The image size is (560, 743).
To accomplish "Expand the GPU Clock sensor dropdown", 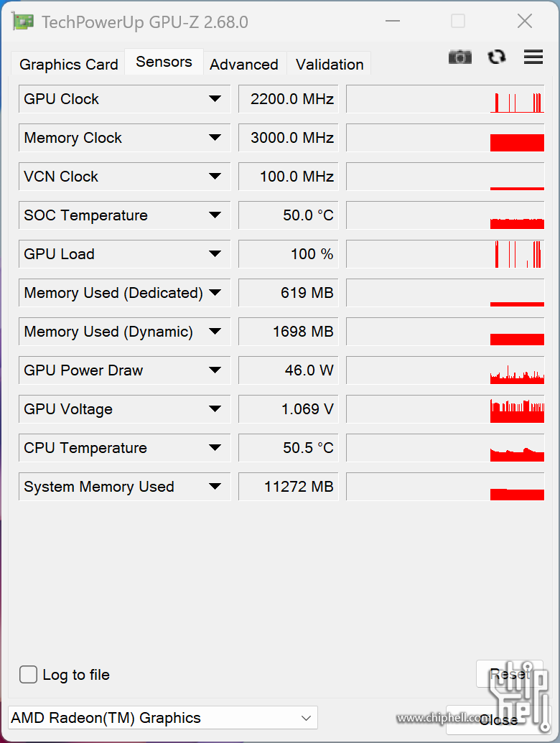I will (x=215, y=99).
